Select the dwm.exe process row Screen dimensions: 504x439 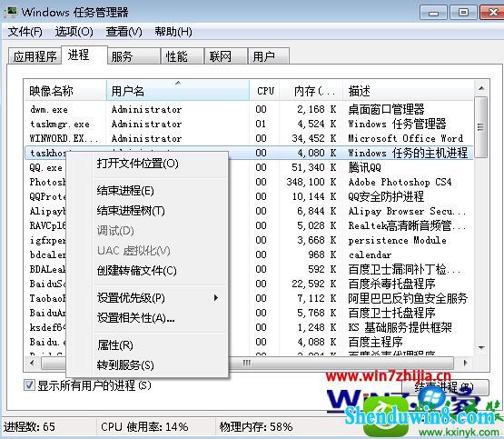pos(249,109)
